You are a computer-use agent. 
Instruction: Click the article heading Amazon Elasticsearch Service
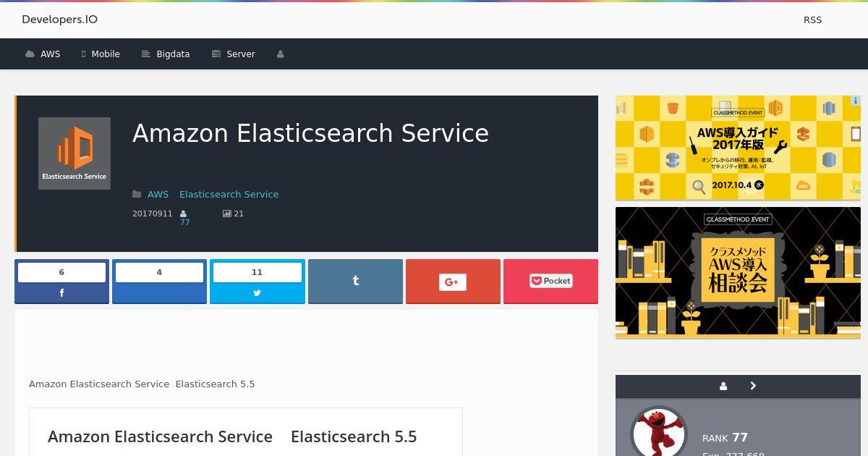point(310,133)
